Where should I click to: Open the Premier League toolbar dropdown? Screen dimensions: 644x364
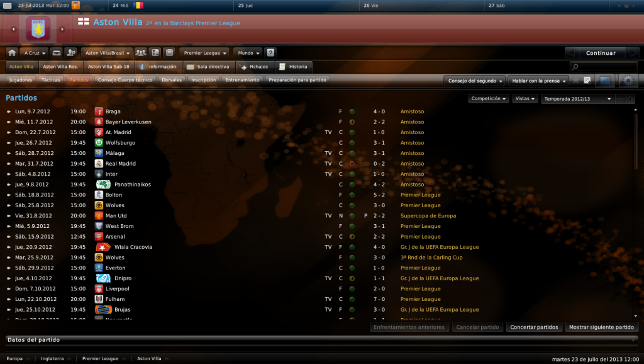(205, 53)
